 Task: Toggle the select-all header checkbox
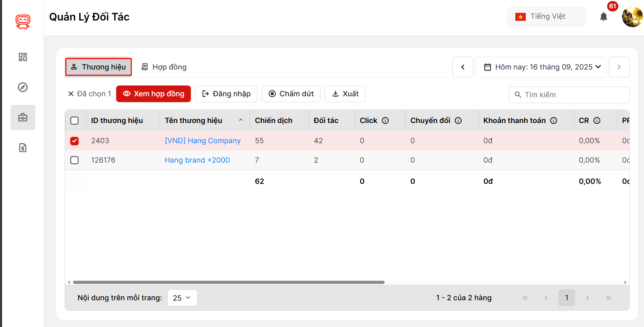coord(74,121)
